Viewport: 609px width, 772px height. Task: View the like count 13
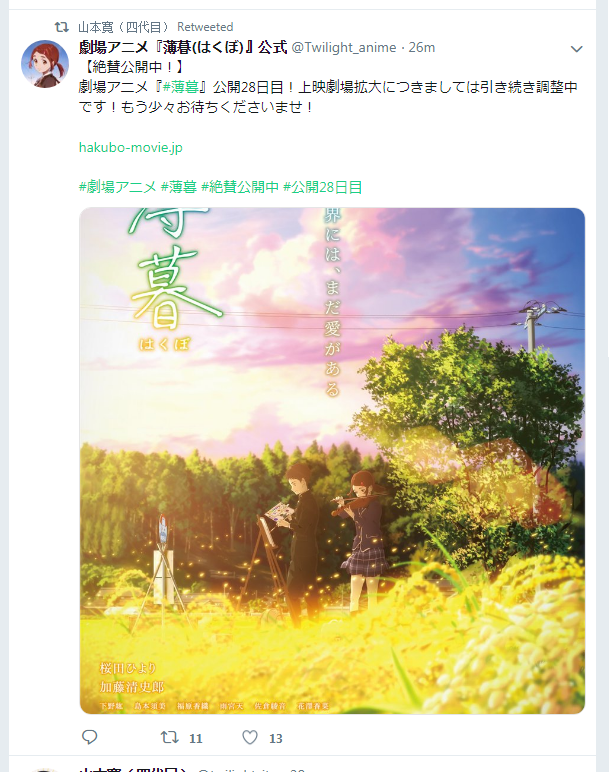click(276, 738)
